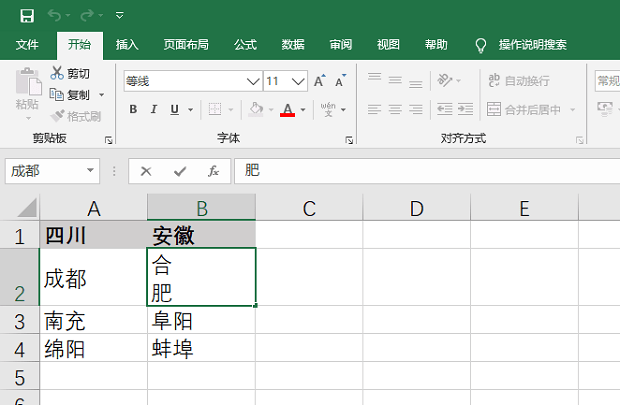620x405 pixels.
Task: Open the 字体 dialog launcher
Action: [x=349, y=140]
